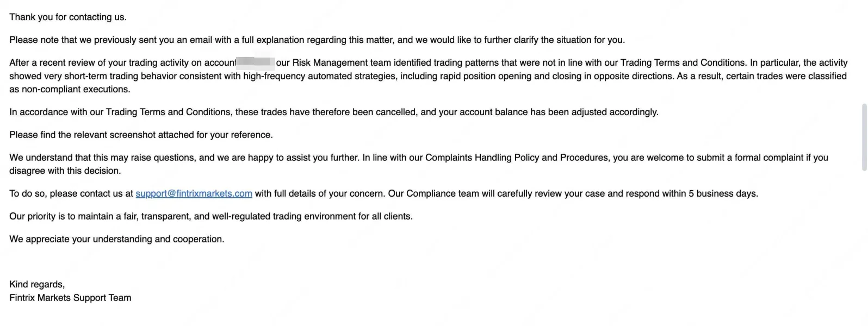Click the "Our priority is to maintain" sentence

tap(211, 216)
